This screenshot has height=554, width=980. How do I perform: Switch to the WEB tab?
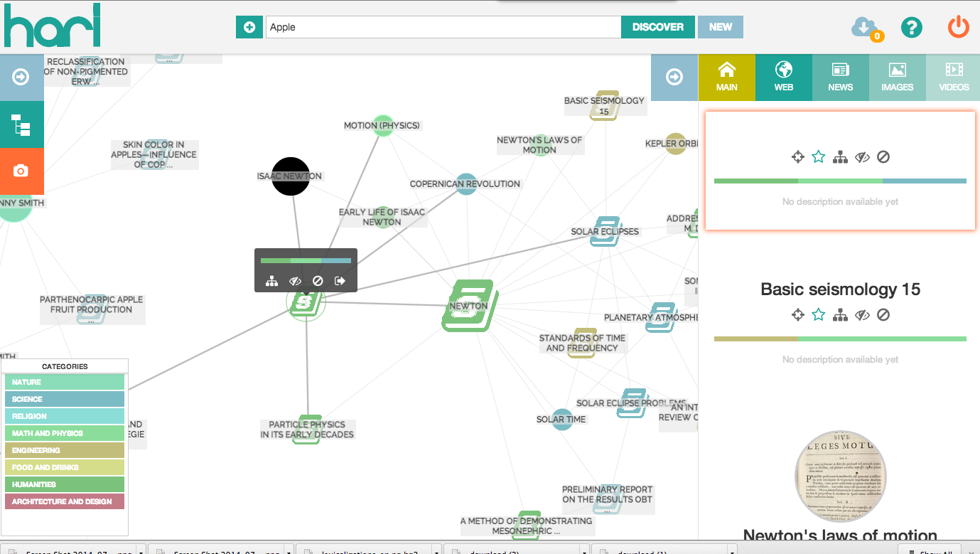[783, 78]
